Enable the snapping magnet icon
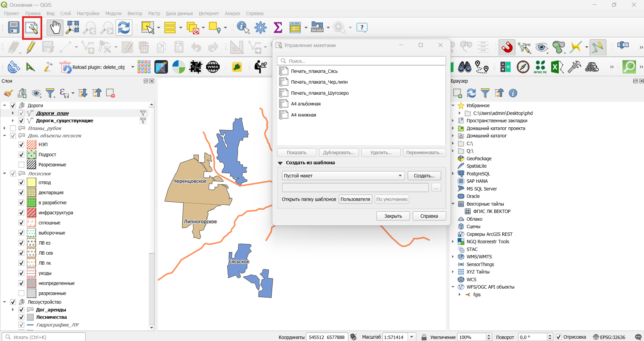This screenshot has width=644, height=341. click(x=507, y=47)
